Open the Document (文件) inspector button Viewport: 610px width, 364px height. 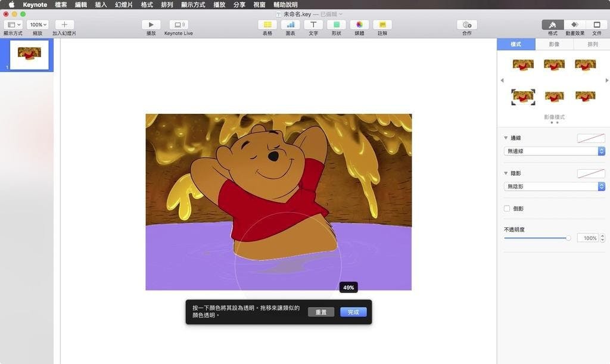[597, 24]
